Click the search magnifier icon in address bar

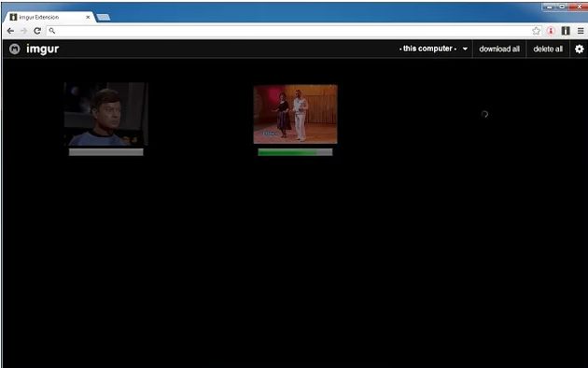51,31
